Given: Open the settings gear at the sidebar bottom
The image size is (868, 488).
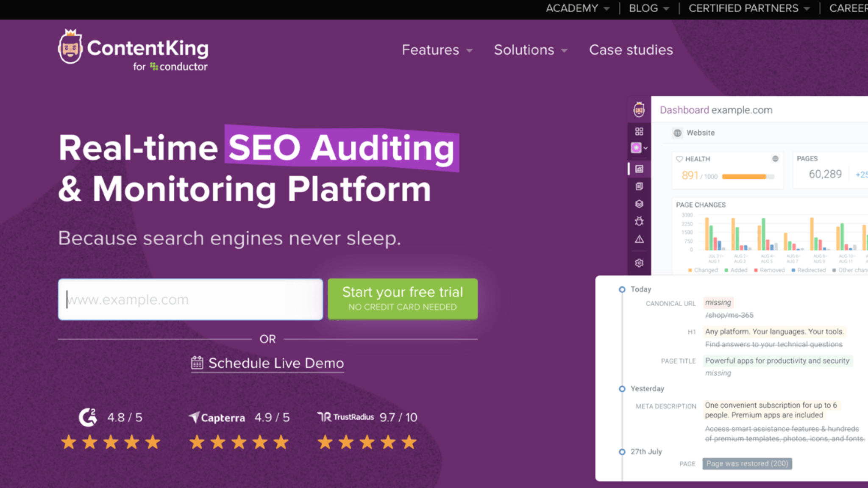Looking at the screenshot, I should 639,263.
